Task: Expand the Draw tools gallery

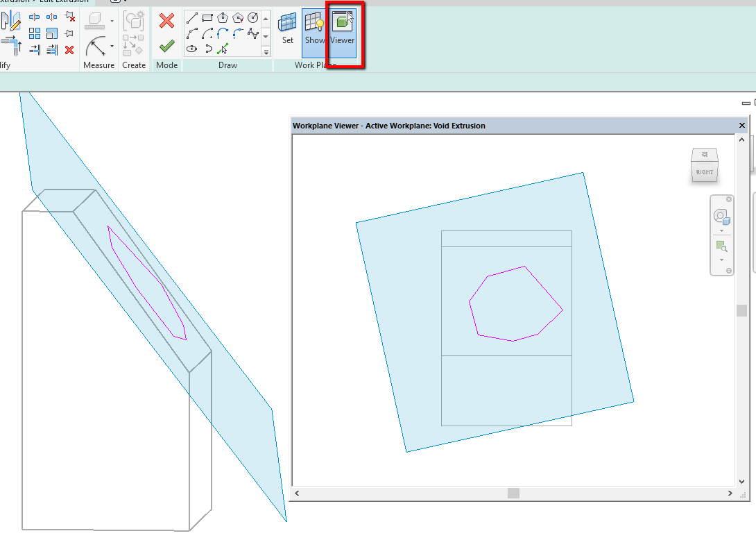Action: coord(266,51)
